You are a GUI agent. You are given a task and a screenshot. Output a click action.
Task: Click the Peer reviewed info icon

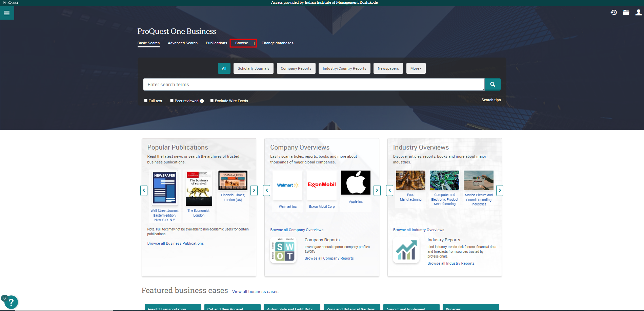(x=202, y=101)
